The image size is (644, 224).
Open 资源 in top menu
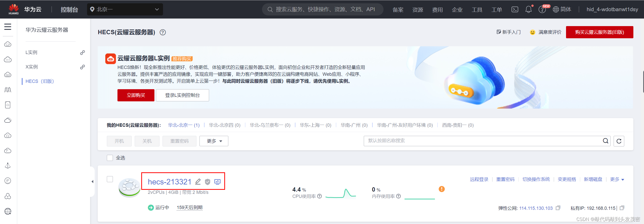pos(418,10)
